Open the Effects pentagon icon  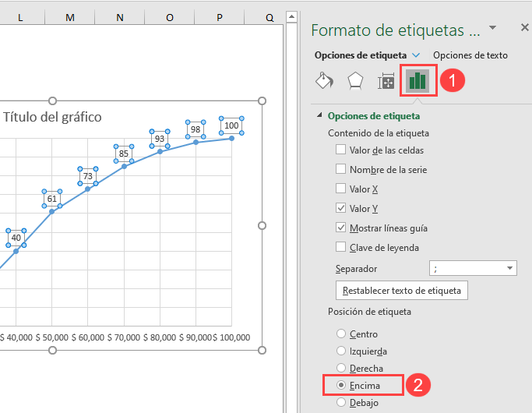355,81
